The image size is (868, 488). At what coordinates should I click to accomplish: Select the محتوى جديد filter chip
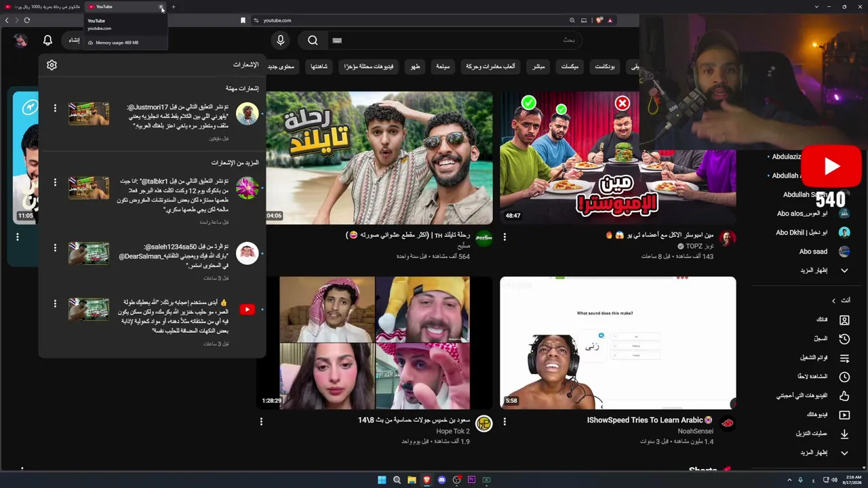282,66
